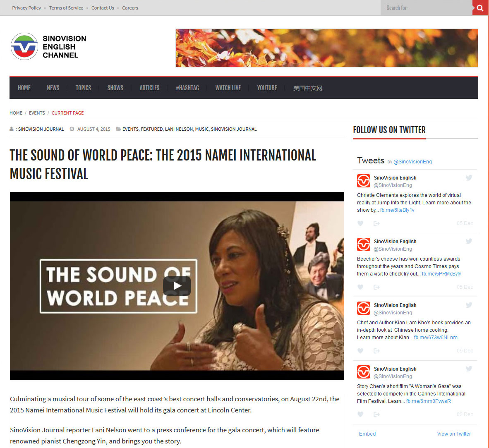Click the FEATURED category tag
489x448 pixels.
[x=151, y=129]
